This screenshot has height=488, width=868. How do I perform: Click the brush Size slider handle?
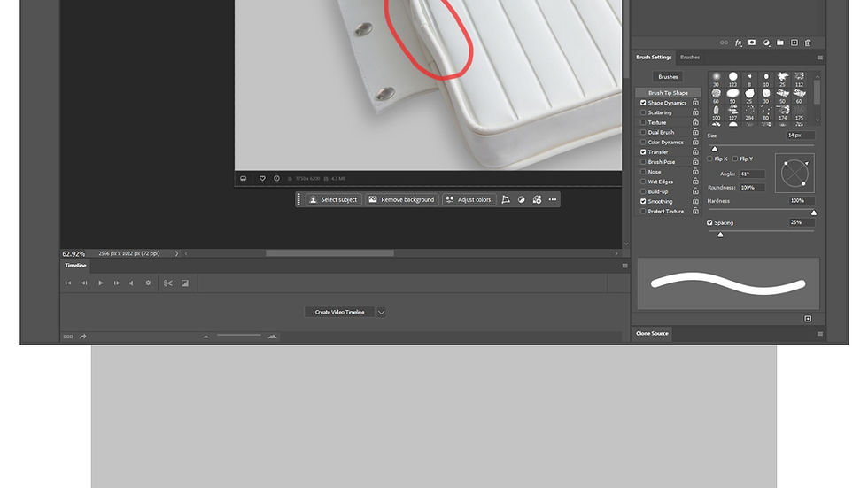click(715, 150)
